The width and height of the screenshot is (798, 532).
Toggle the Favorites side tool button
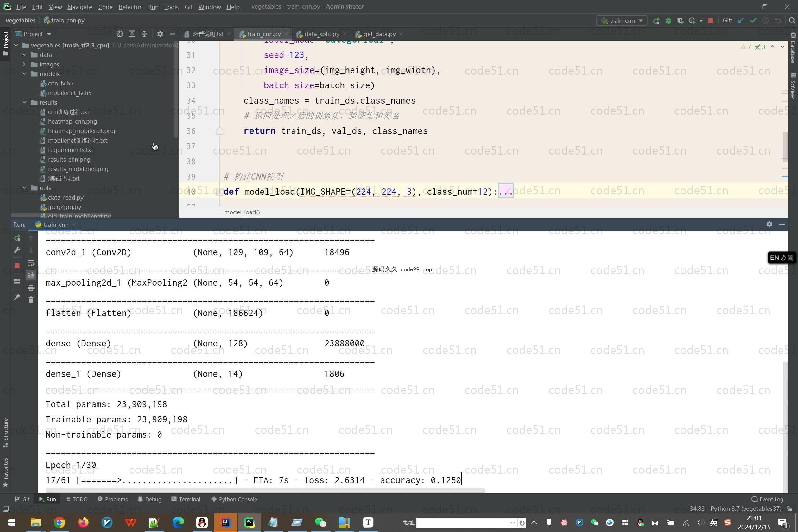[5, 472]
